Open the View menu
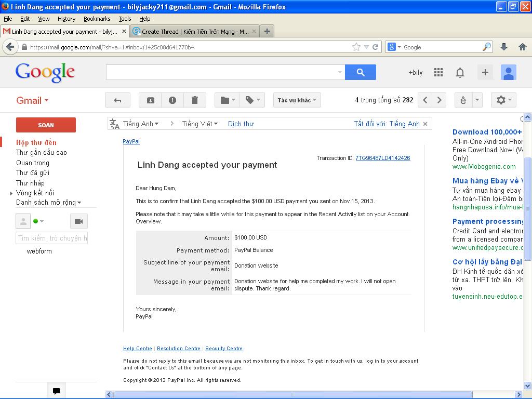Viewport: 532px width, 399px height. 44,19
